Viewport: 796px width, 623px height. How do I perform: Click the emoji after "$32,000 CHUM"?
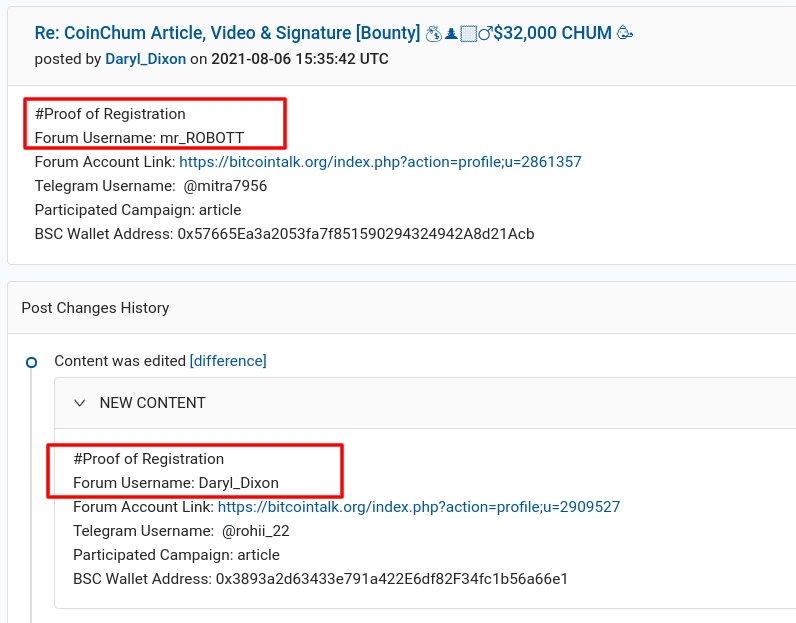point(624,34)
